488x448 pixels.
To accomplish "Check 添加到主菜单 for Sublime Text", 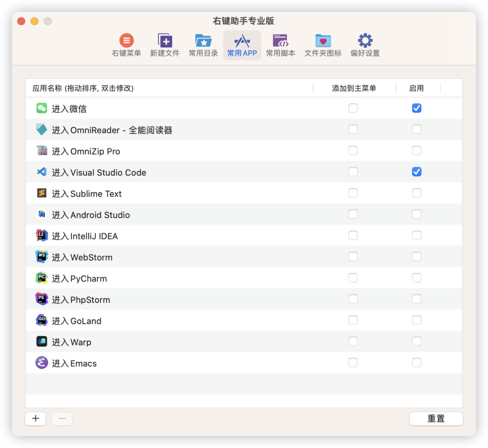I will click(x=353, y=193).
